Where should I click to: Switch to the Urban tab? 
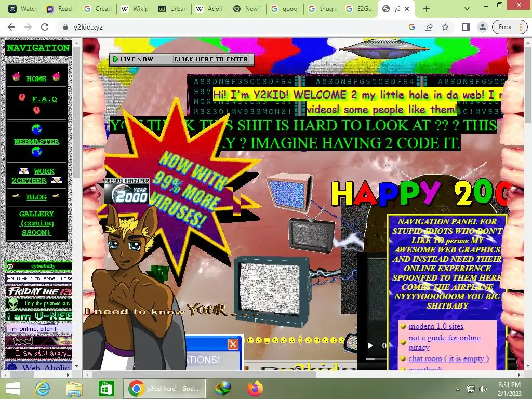point(172,9)
